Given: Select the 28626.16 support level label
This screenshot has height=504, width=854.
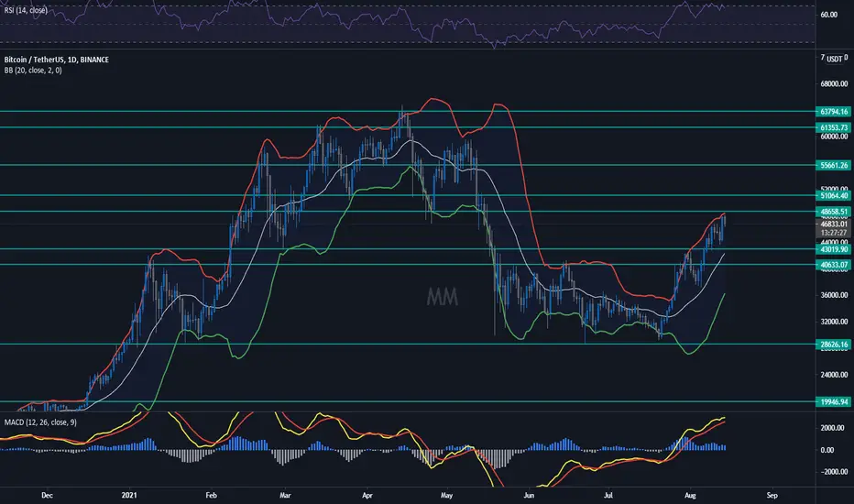Looking at the screenshot, I should 833,345.
